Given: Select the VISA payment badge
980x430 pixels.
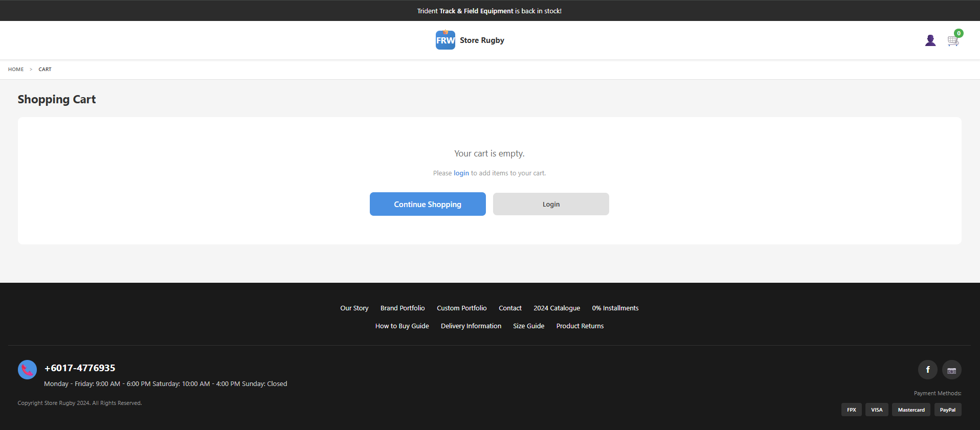Looking at the screenshot, I should tap(877, 410).
